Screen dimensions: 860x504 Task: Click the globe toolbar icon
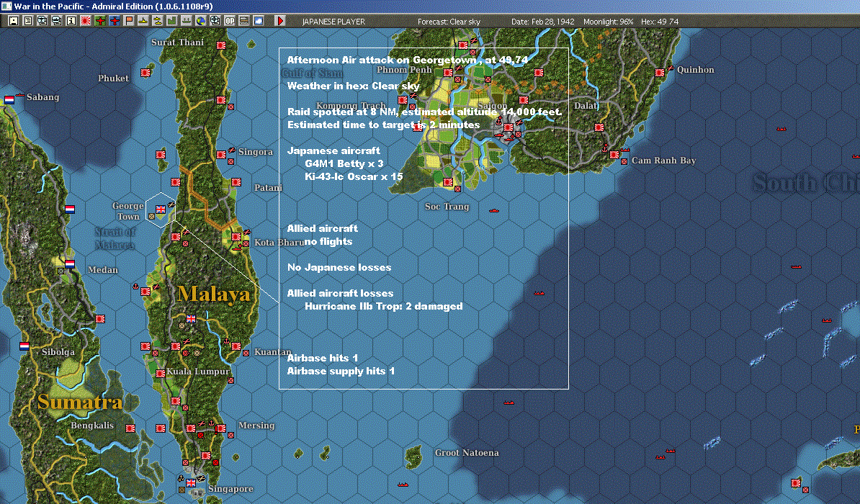point(201,21)
